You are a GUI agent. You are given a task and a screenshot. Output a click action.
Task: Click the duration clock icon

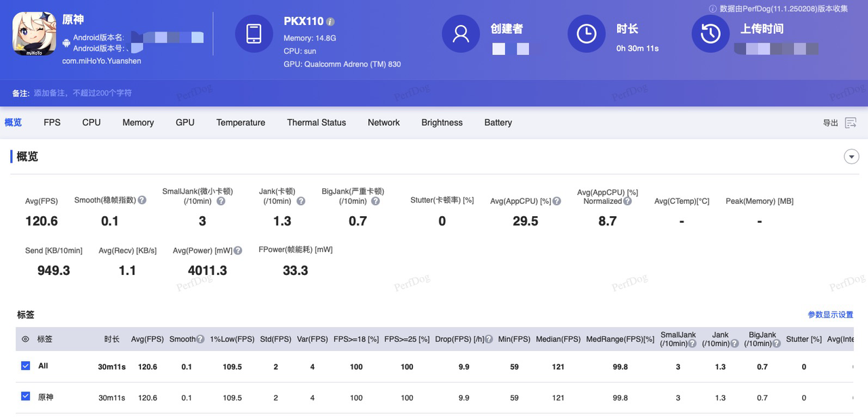point(586,34)
